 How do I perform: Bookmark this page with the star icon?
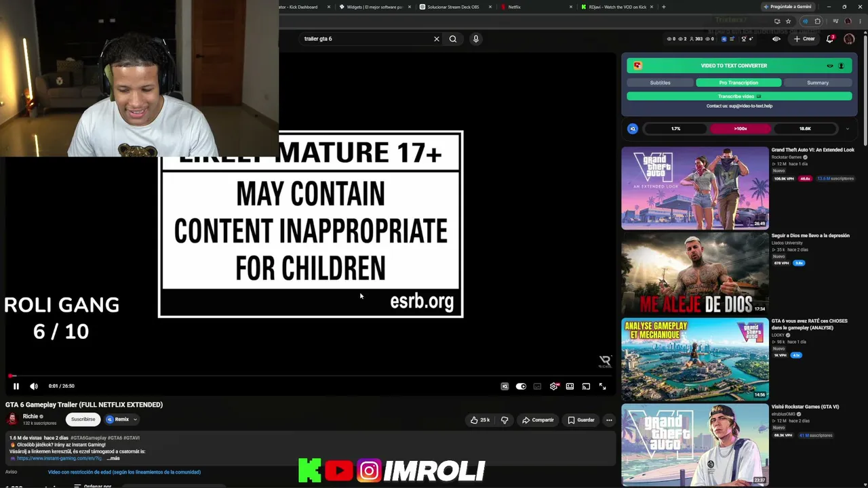click(x=788, y=21)
